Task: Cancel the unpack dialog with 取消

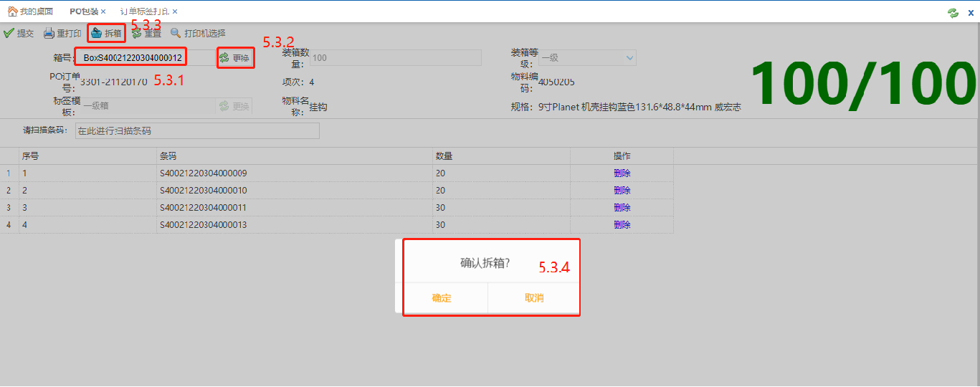Action: [534, 298]
